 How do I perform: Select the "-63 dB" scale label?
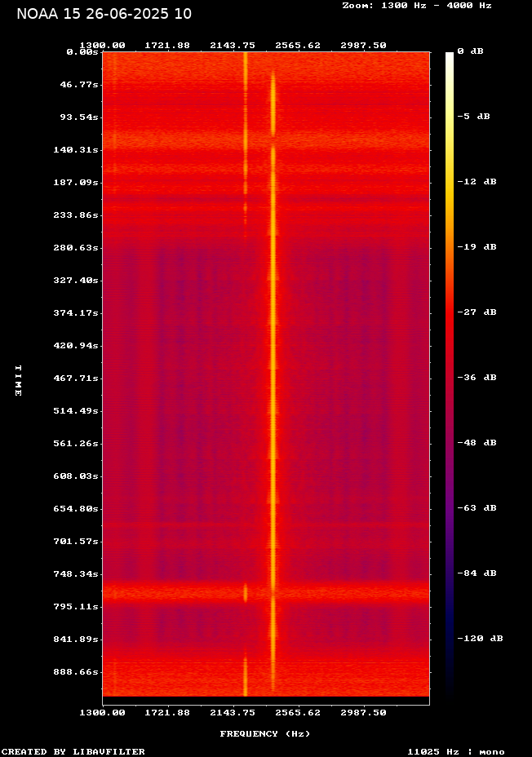click(477, 507)
